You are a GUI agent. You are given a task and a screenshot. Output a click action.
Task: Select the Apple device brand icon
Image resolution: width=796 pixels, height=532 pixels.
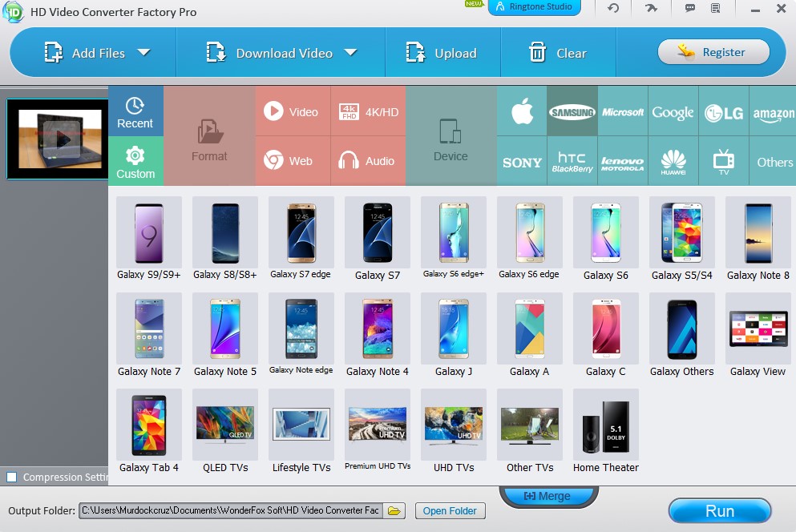click(522, 111)
